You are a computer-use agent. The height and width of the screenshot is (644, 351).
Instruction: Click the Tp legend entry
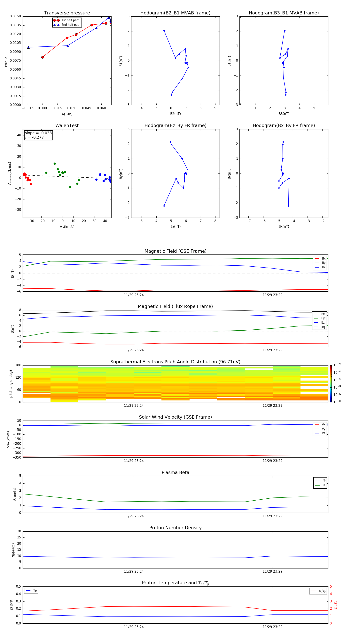click(x=31, y=591)
